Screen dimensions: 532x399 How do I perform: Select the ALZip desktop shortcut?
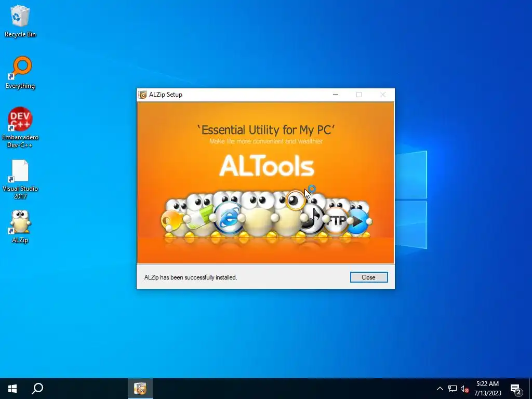tap(20, 227)
